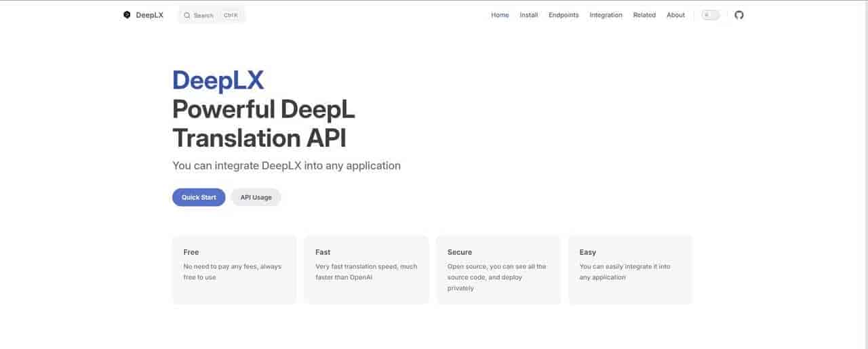Click "Powerful DeepL" heading line
Image resolution: width=868 pixels, height=349 pixels.
coord(264,109)
